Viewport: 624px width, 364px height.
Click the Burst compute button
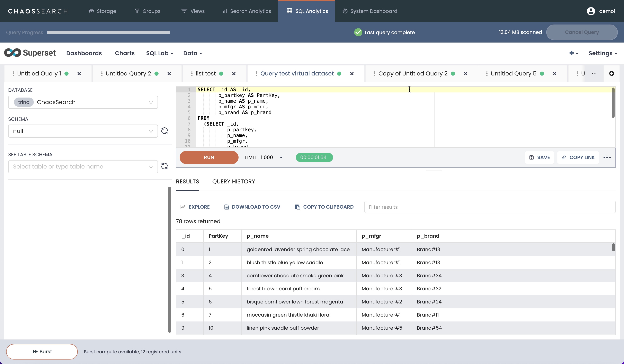[42, 352]
